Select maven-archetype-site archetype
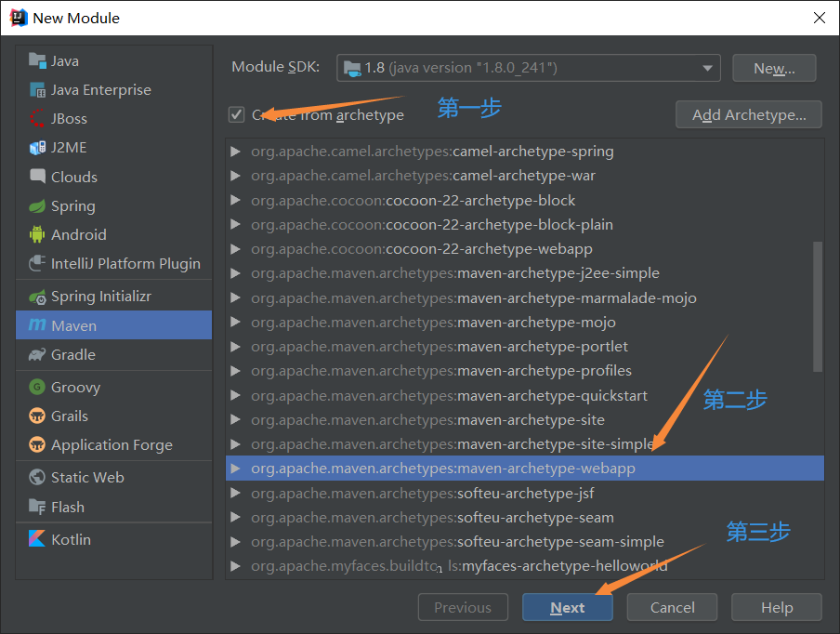 pyautogui.click(x=524, y=419)
